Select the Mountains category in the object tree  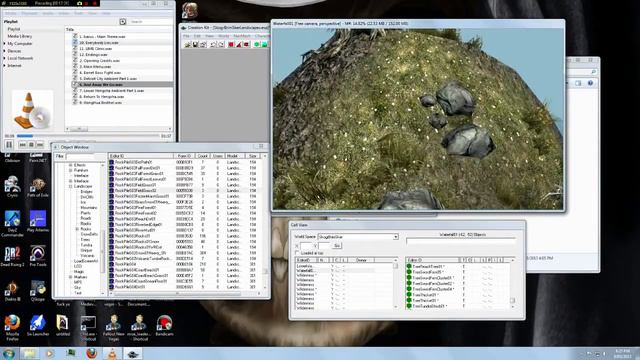click(x=89, y=208)
